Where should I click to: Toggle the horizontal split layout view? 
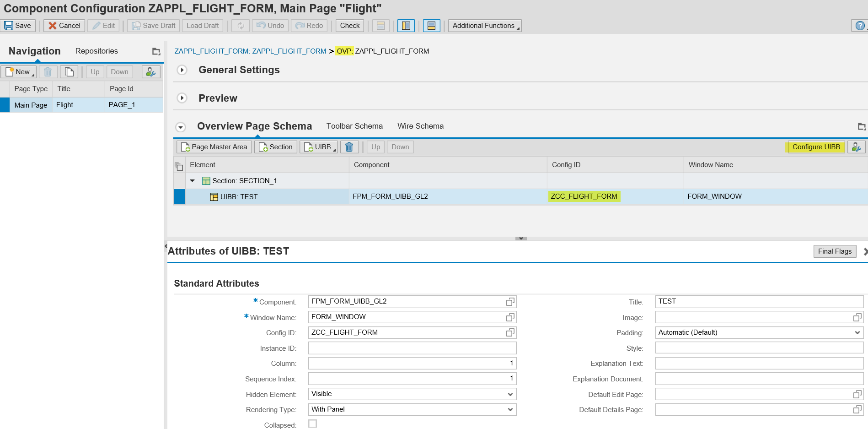click(x=431, y=26)
